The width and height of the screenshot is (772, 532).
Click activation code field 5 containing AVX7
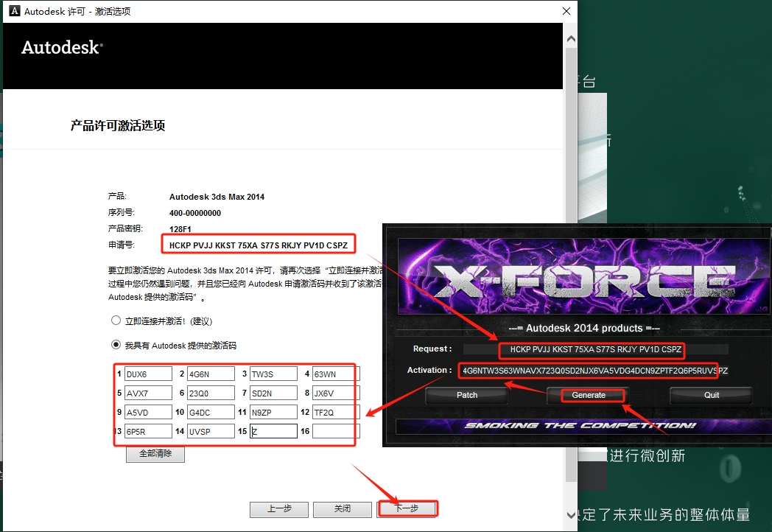pos(148,393)
